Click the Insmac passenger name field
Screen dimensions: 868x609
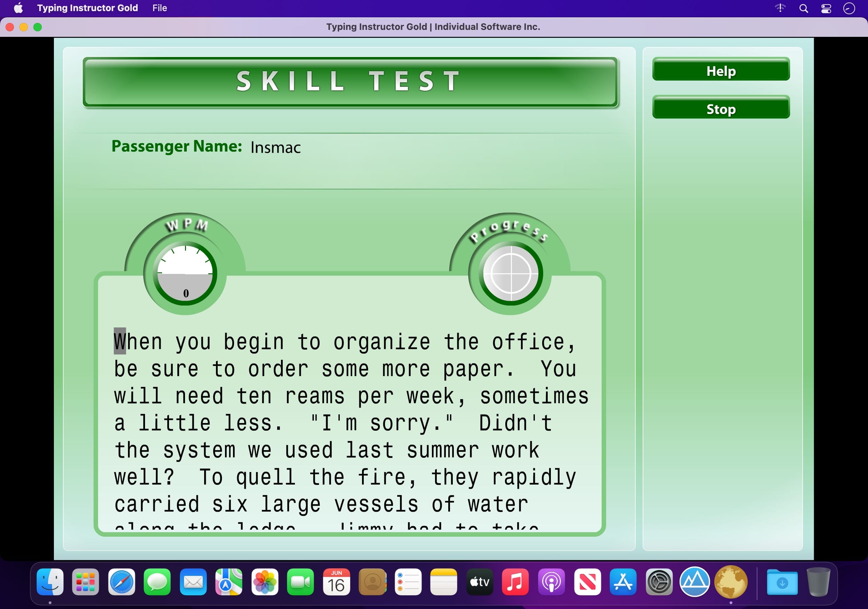coord(276,147)
